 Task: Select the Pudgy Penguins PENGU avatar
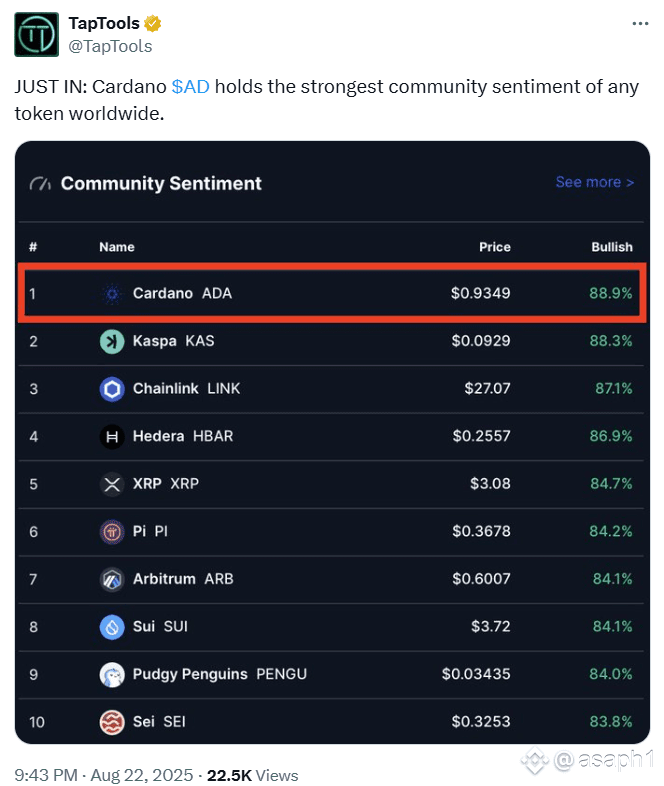pos(112,675)
